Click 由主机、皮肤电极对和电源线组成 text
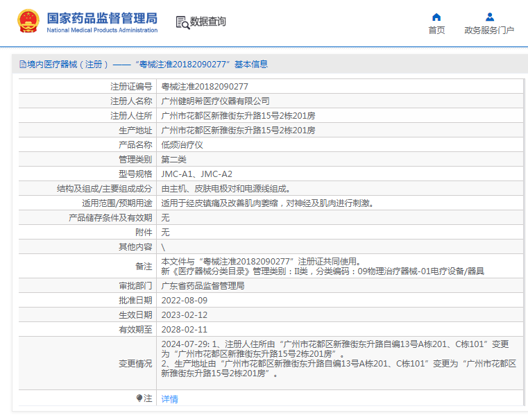Screen dimensions: 528x420 coord(225,189)
